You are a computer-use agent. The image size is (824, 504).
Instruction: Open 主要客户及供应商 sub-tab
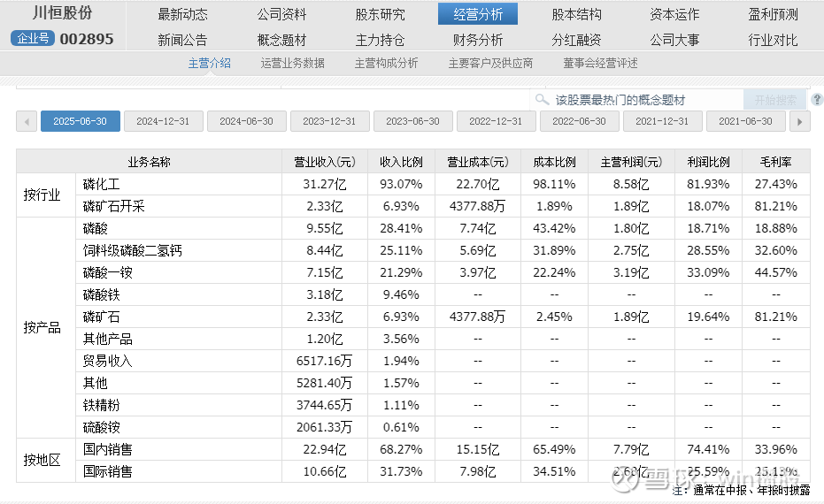pyautogui.click(x=490, y=64)
